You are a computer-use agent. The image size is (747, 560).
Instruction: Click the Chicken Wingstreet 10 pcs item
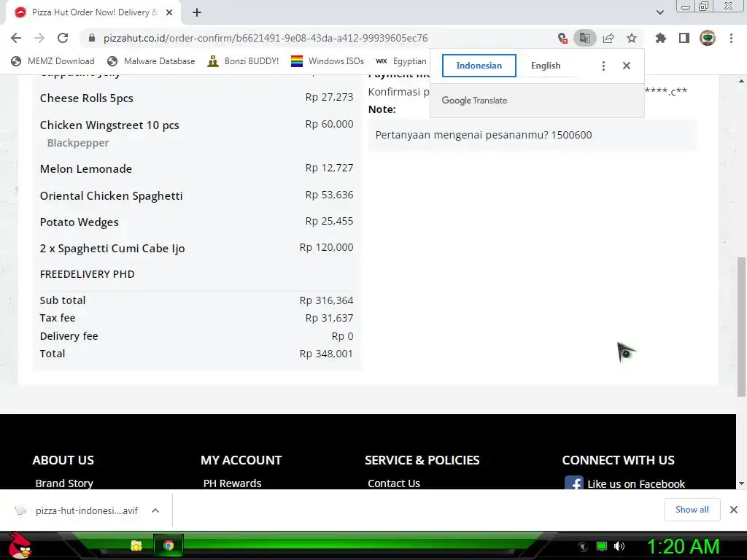[109, 125]
